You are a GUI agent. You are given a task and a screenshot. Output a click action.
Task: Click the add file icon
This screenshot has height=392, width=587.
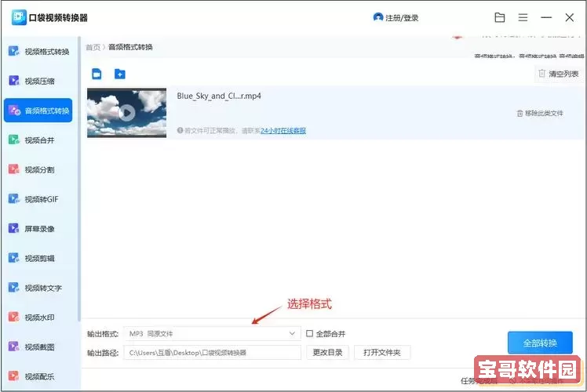point(97,74)
